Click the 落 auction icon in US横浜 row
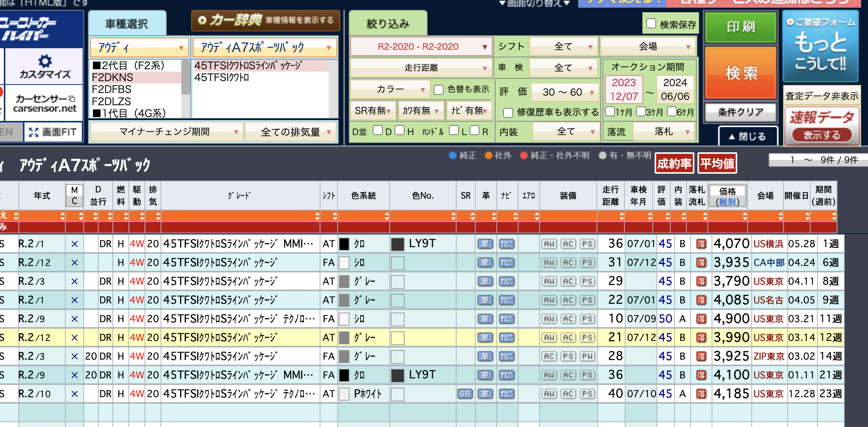This screenshot has width=868, height=427. coord(701,244)
